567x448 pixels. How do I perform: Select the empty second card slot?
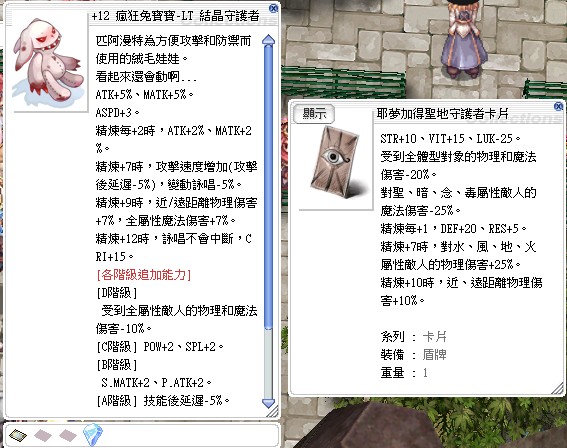[x=43, y=435]
